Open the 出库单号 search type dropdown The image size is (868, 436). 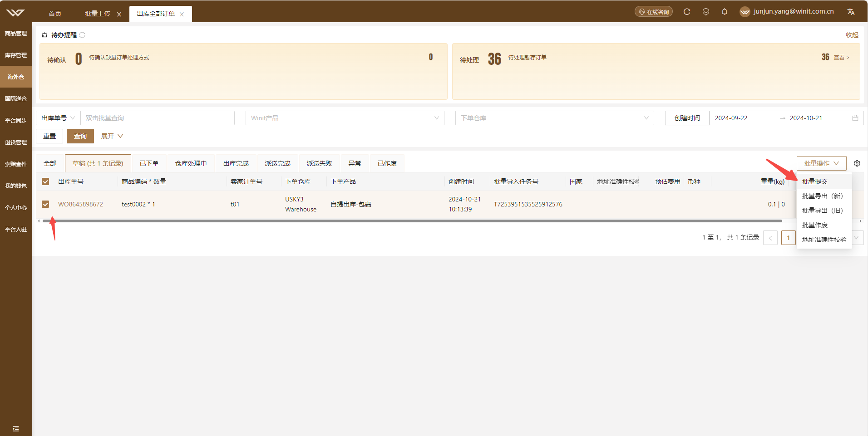point(58,118)
